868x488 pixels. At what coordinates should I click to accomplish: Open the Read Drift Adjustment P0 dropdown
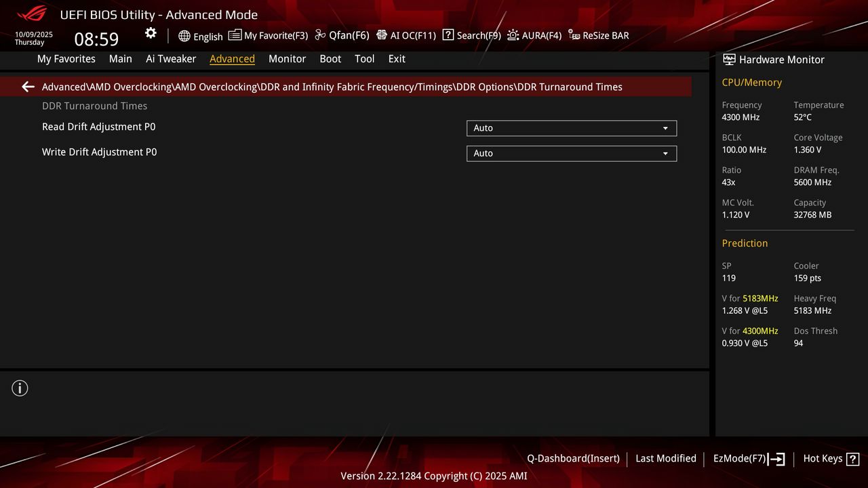pyautogui.click(x=571, y=128)
